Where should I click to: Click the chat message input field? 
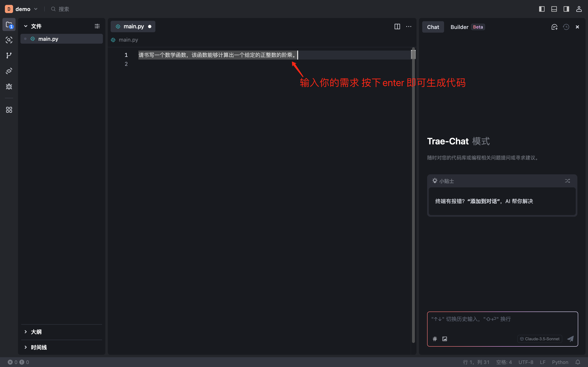pos(502,323)
